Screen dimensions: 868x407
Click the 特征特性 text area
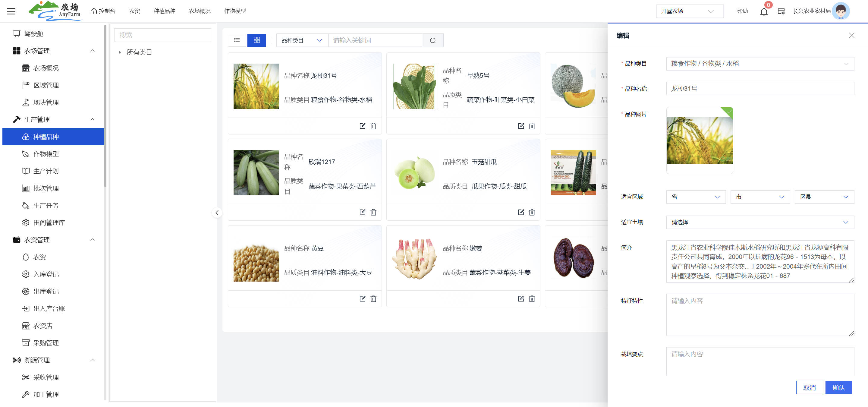[x=759, y=315]
